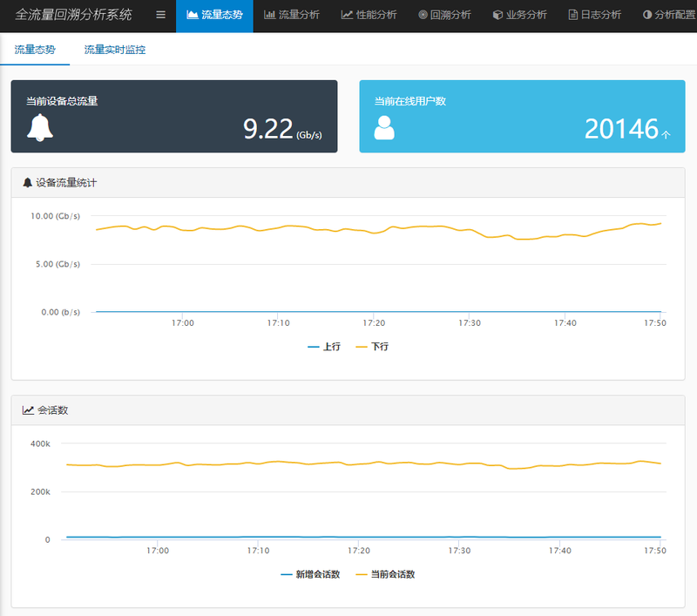Viewport: 697px width, 616px height.
Task: Click the 20146 online users count
Action: 621,129
